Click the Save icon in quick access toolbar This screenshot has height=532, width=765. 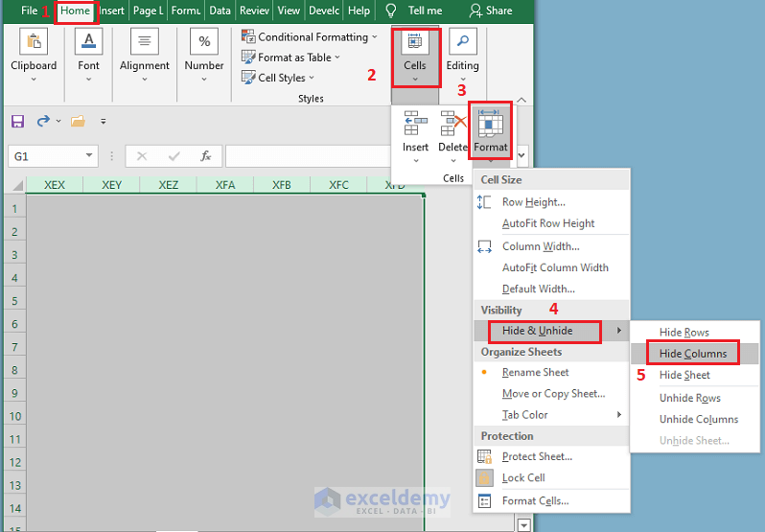(x=17, y=121)
